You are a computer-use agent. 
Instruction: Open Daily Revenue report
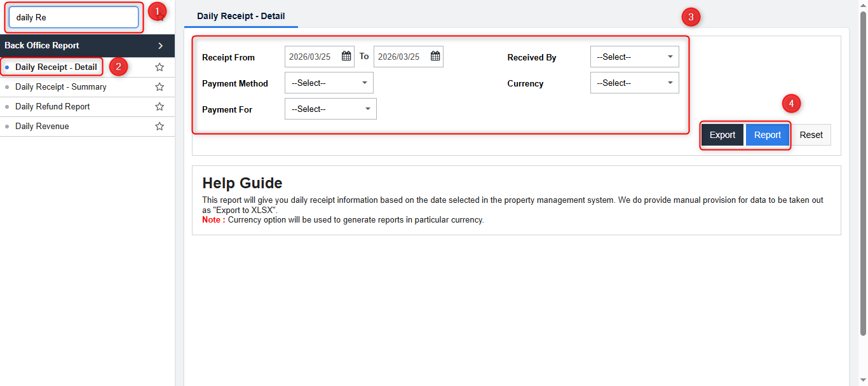tap(42, 126)
